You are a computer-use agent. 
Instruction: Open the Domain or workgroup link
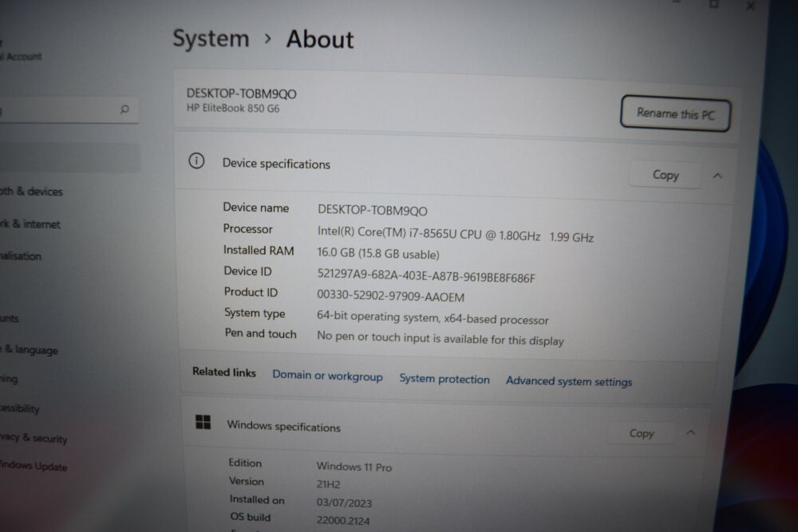[x=327, y=376]
